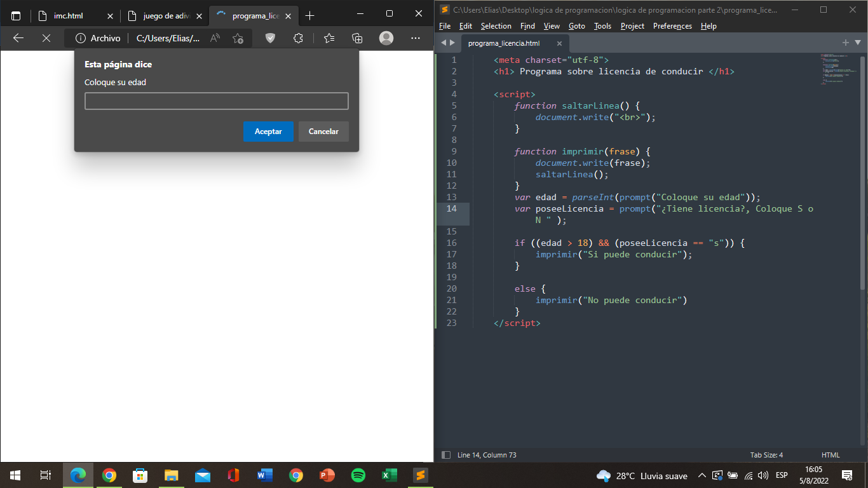Launch Word from taskbar
The width and height of the screenshot is (868, 488).
click(264, 475)
